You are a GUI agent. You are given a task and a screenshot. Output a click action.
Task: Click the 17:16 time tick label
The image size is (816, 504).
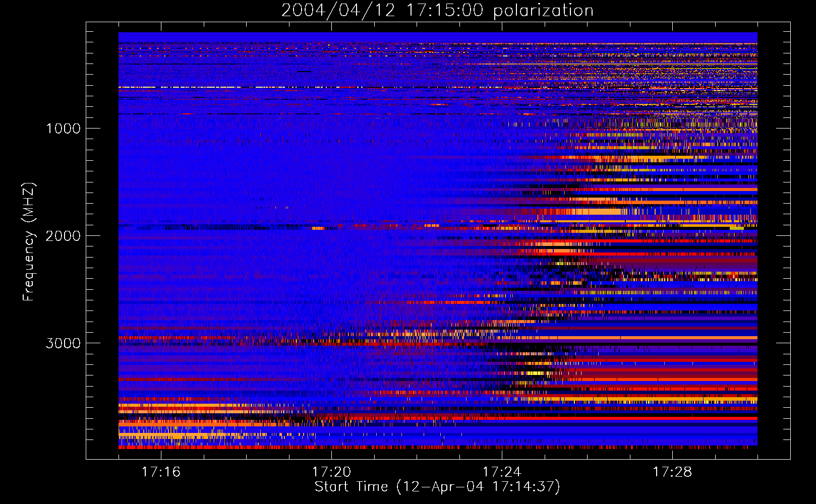click(x=161, y=472)
